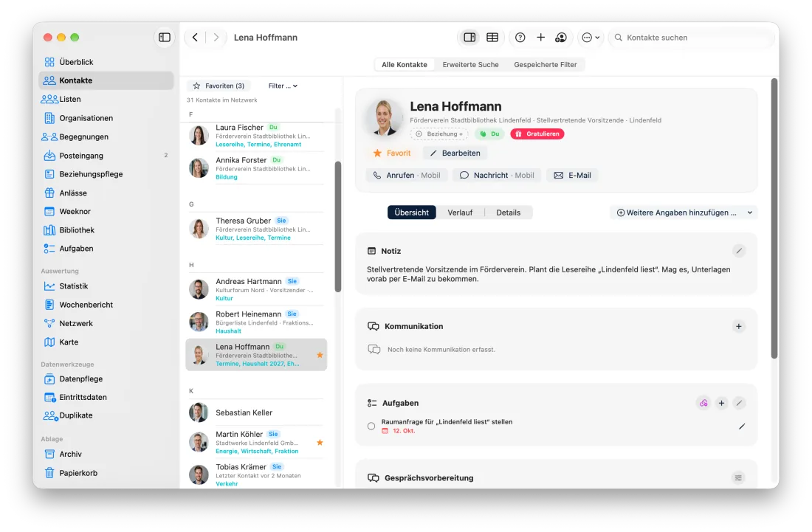This screenshot has height=532, width=812.
Task: Select the Verlauf tab
Action: coord(460,213)
